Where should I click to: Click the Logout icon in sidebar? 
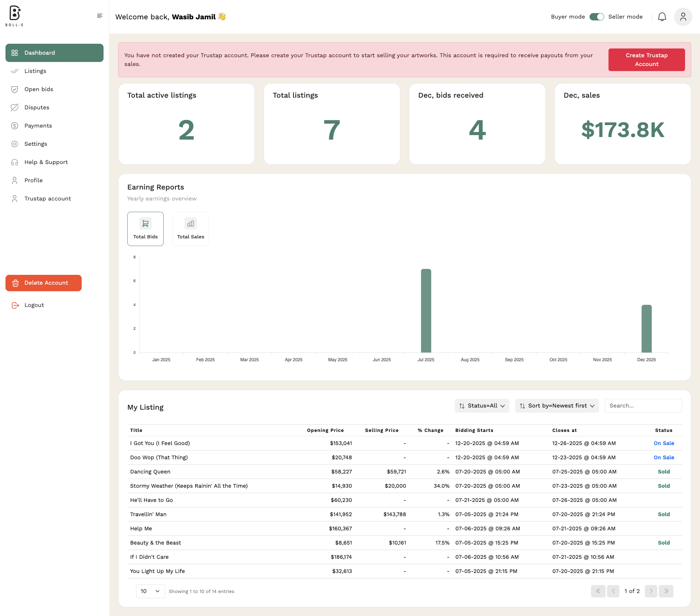(15, 305)
